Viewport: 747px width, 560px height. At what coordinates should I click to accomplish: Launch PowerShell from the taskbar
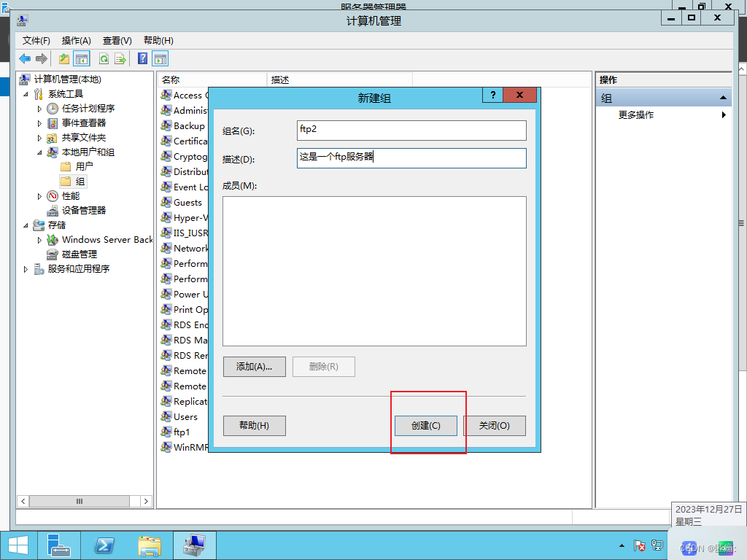coord(104,545)
